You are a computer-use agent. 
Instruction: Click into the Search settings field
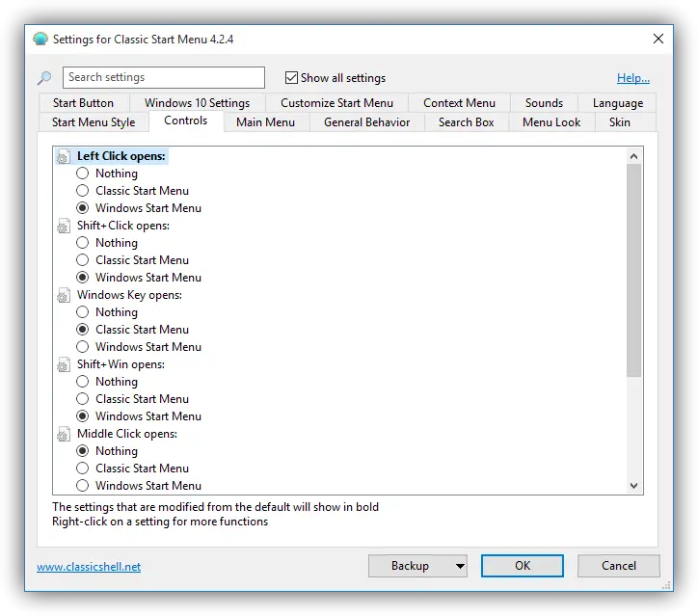164,77
